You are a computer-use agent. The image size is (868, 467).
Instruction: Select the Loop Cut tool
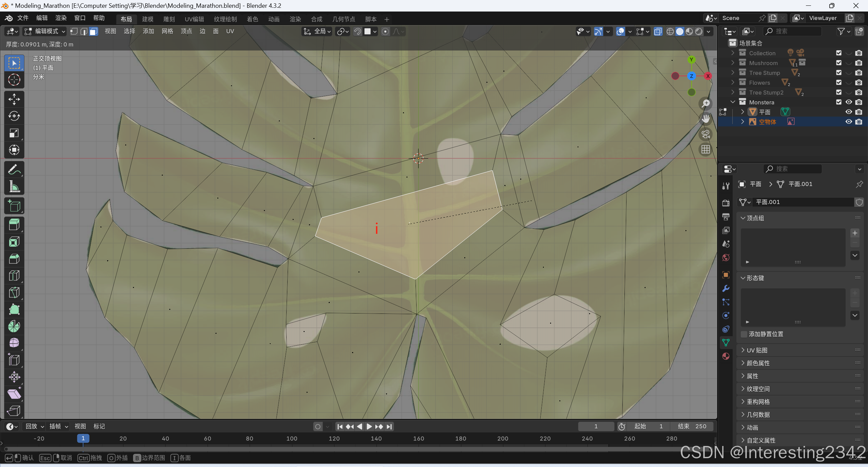tap(14, 276)
